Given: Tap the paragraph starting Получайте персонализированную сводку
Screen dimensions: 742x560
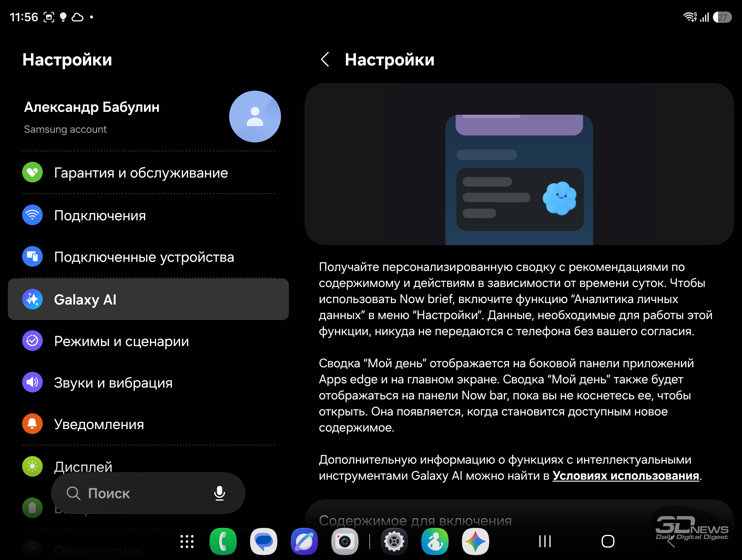Looking at the screenshot, I should [x=516, y=299].
